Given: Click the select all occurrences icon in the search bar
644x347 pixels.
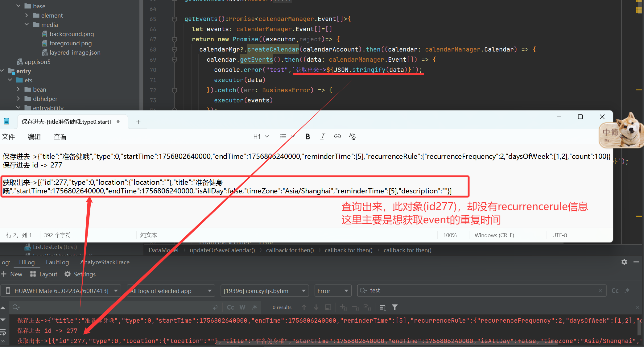Looking at the screenshot, I should point(328,307).
